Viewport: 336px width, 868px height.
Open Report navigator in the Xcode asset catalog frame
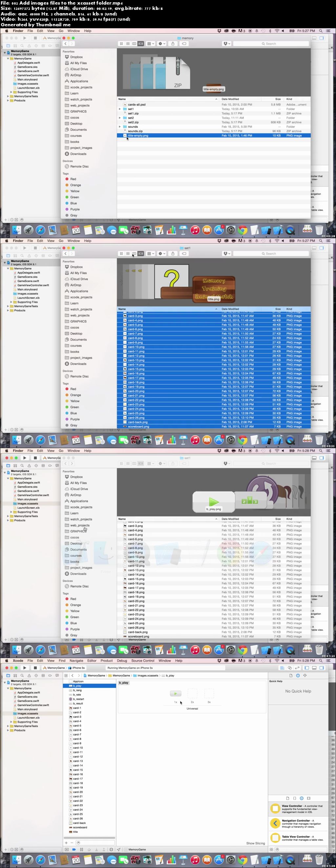[x=57, y=675]
